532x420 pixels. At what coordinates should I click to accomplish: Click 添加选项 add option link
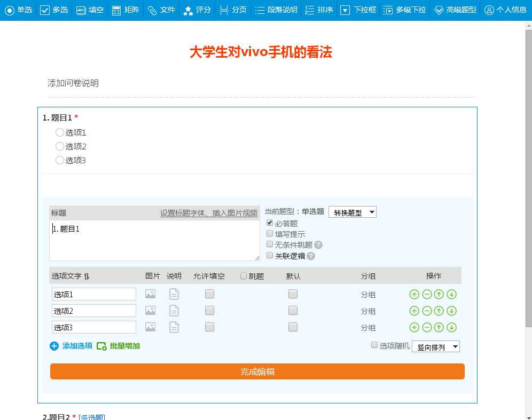pos(71,346)
